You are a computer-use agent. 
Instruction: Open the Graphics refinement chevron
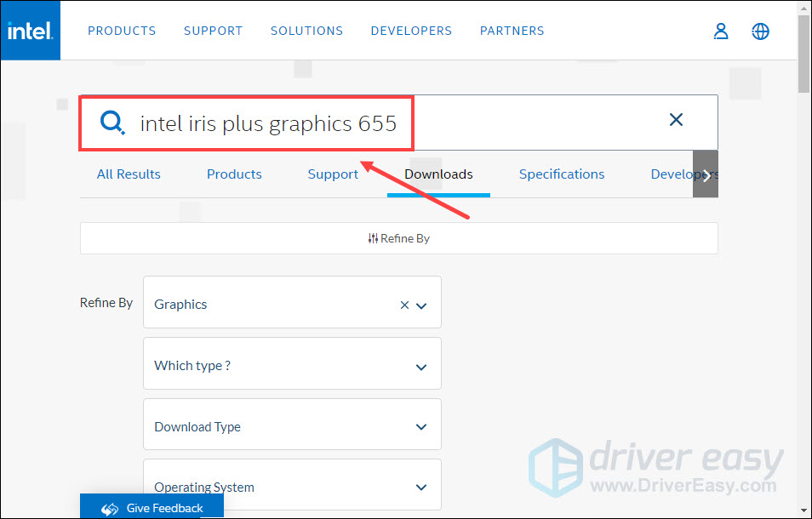421,305
